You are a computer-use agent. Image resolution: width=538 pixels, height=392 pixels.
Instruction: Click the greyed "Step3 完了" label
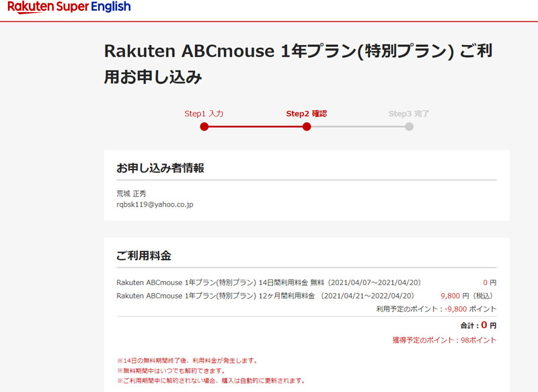point(409,114)
